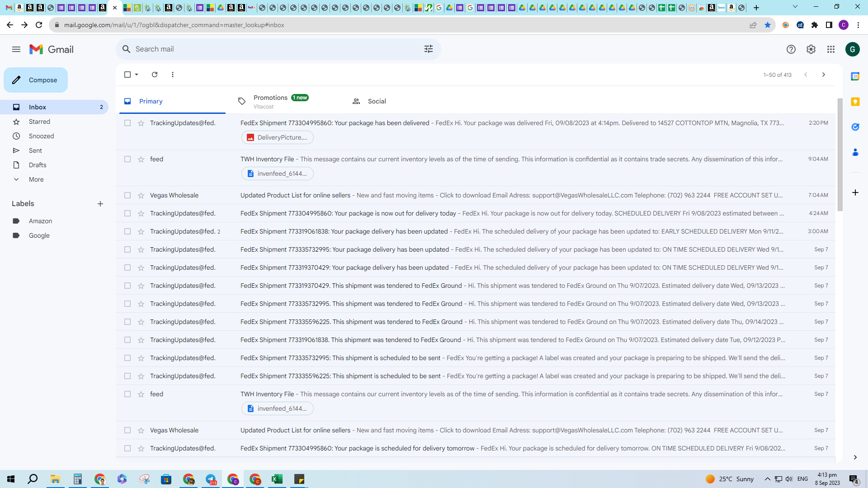Open new browser tab plus button
The height and width of the screenshot is (488, 868).
(756, 8)
